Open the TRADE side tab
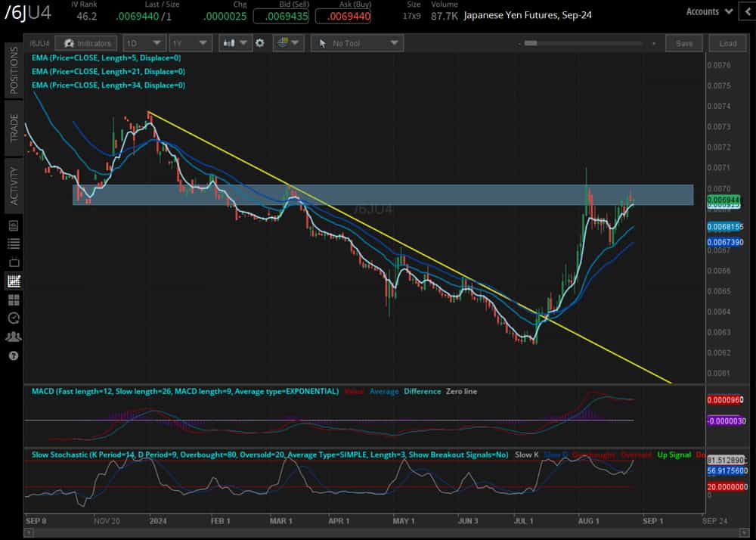Image resolution: width=756 pixels, height=540 pixels. tap(14, 129)
